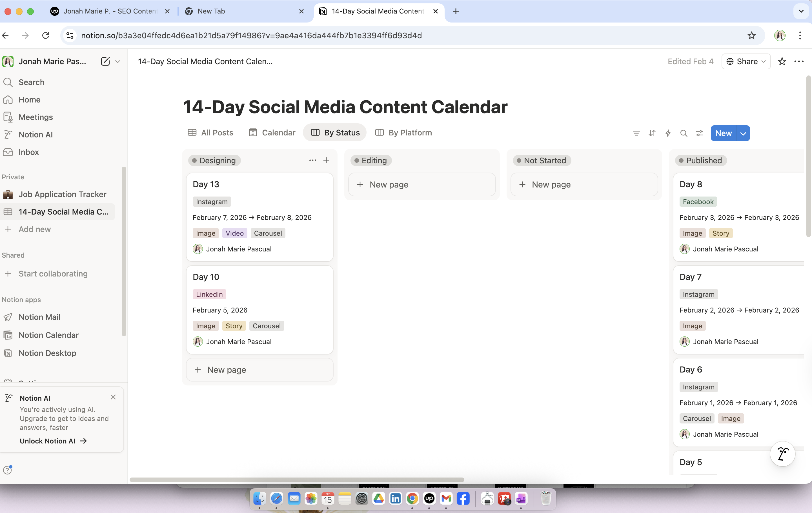Expand the New button dropdown arrow
Screen dimensions: 812x513
point(743,133)
